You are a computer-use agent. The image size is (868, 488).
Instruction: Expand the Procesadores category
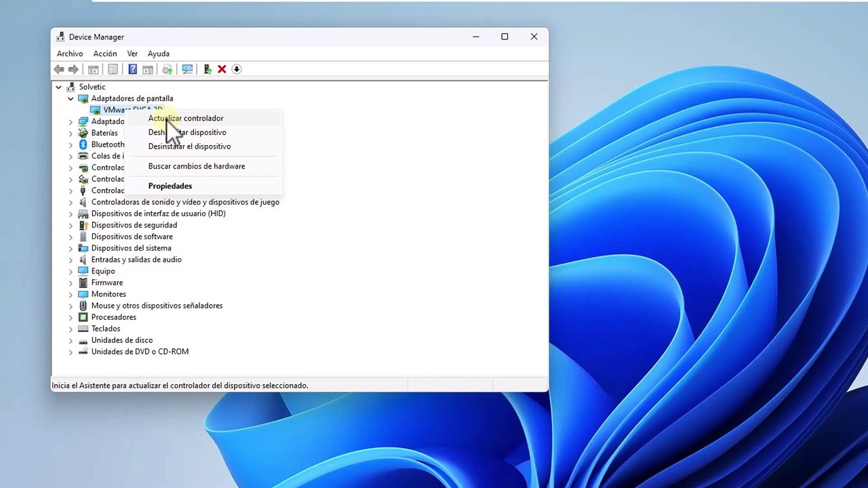71,317
